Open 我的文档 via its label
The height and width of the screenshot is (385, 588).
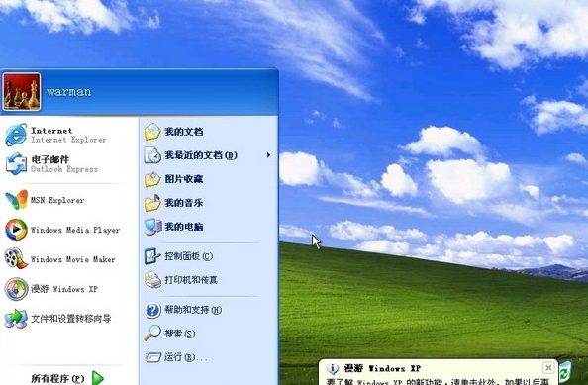184,132
